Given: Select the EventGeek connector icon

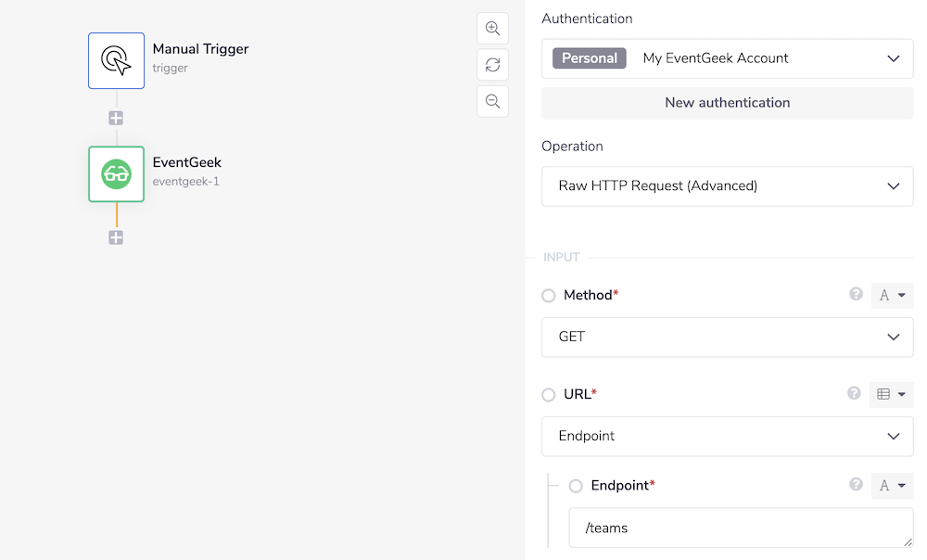Looking at the screenshot, I should coord(116,173).
